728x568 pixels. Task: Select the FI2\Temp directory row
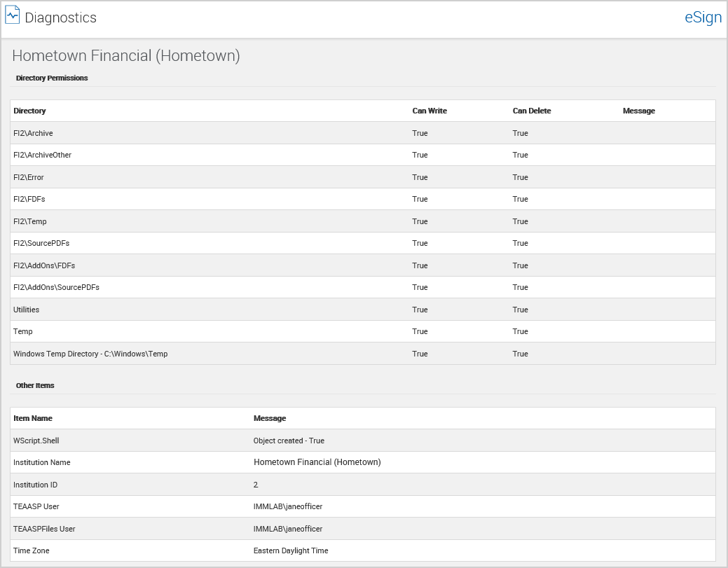pyautogui.click(x=363, y=221)
